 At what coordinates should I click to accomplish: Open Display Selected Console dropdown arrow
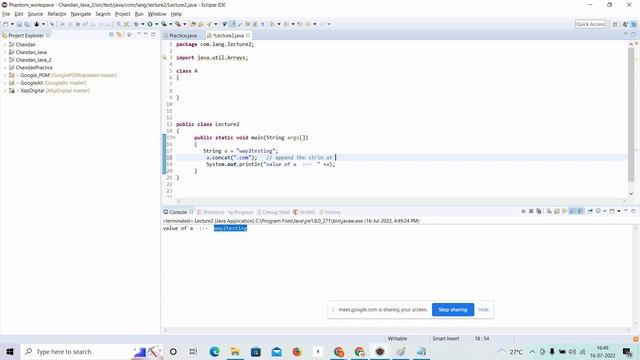[x=604, y=211]
